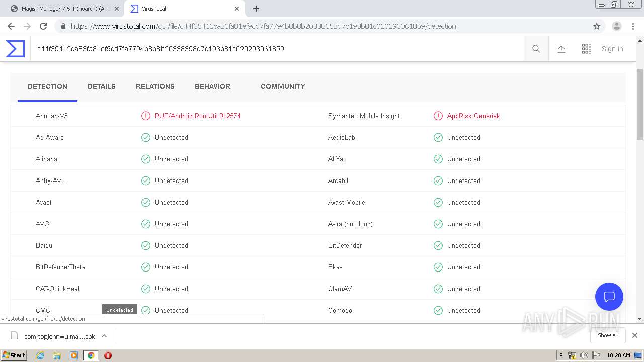Click the volume tray icon
This screenshot has height=362, width=644.
(584, 355)
